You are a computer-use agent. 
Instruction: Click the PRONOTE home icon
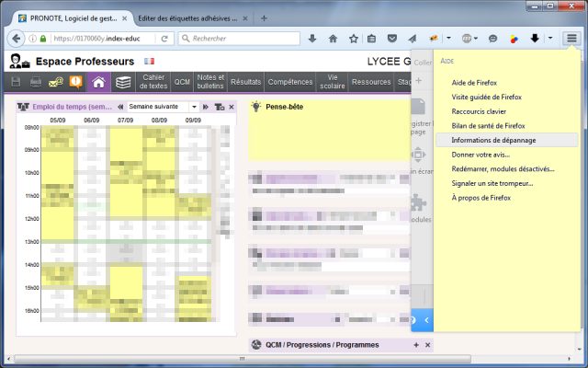(x=99, y=83)
